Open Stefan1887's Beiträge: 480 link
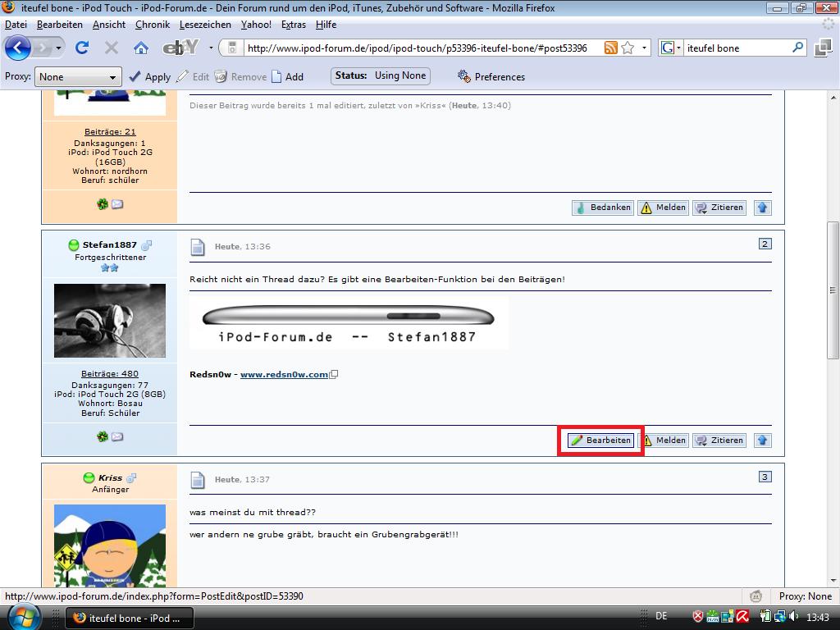 (x=110, y=374)
